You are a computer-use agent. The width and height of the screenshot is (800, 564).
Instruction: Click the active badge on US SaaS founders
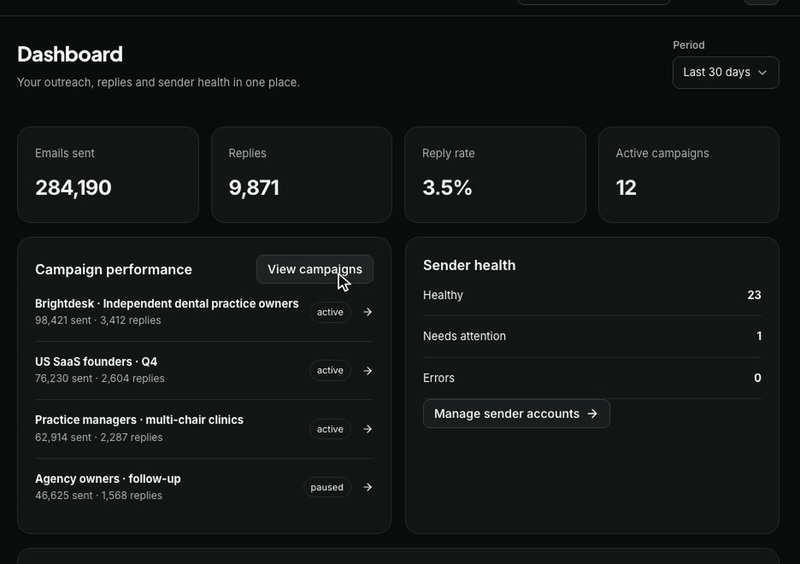330,371
